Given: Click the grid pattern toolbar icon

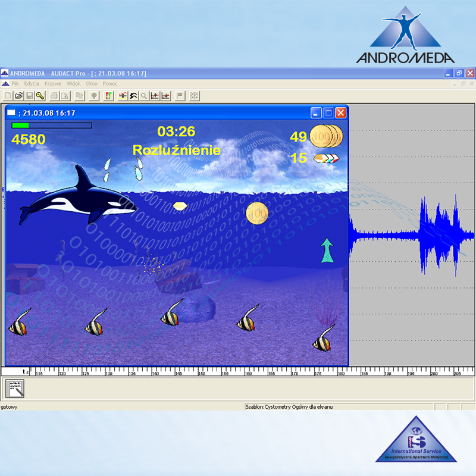Looking at the screenshot, I should tap(194, 95).
